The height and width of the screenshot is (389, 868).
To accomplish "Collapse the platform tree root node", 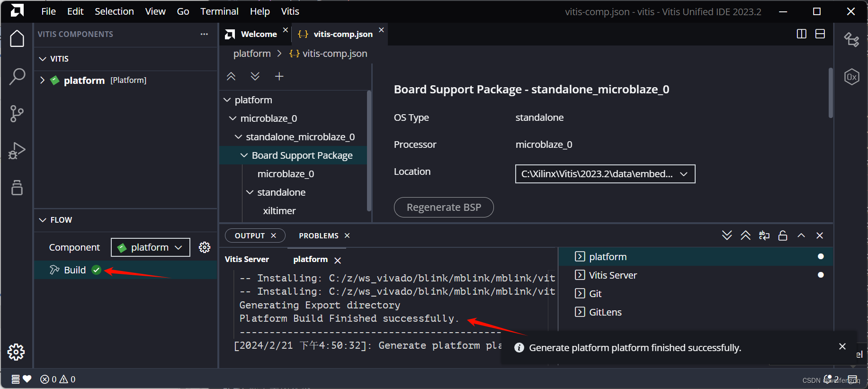I will 227,100.
